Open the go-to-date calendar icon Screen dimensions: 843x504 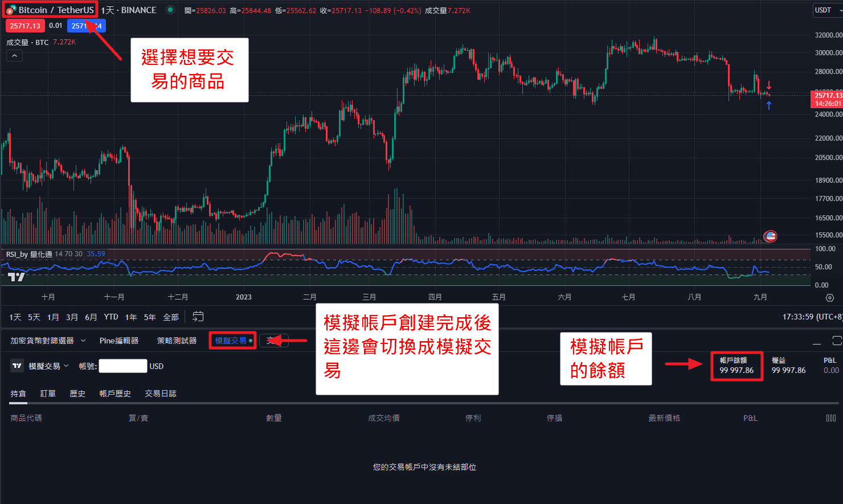[x=198, y=317]
